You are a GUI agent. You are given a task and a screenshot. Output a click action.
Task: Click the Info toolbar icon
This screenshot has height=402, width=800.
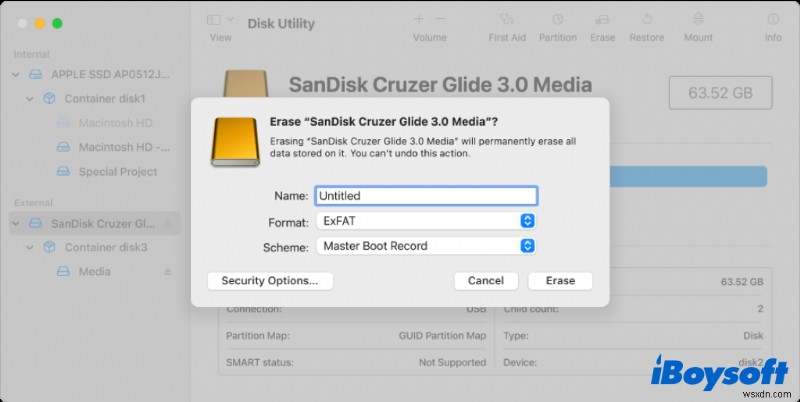pos(773,20)
